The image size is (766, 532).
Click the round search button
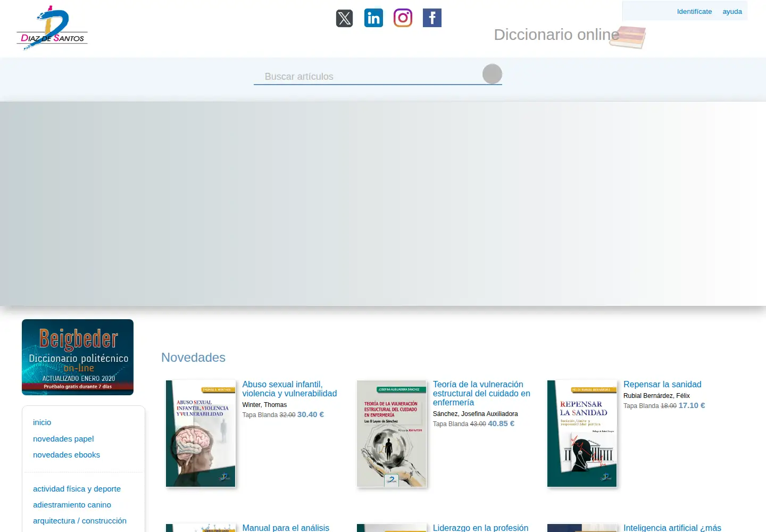[x=492, y=74]
